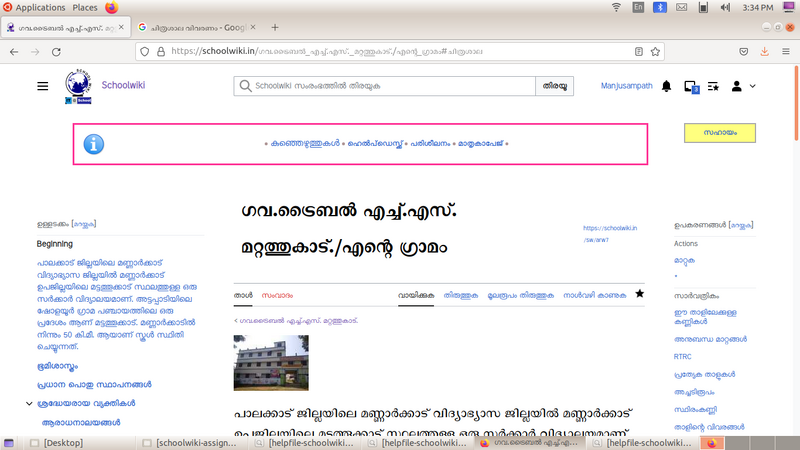Open അനുബന്ധ മാറ്റങ്ങൾ related changes link

click(710, 339)
